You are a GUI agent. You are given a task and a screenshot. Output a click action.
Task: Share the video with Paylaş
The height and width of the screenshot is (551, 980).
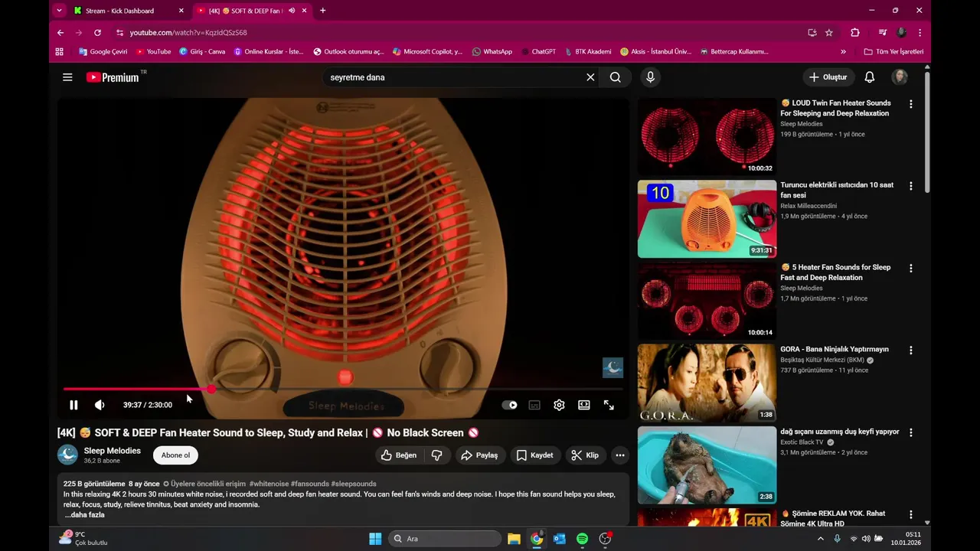(479, 455)
